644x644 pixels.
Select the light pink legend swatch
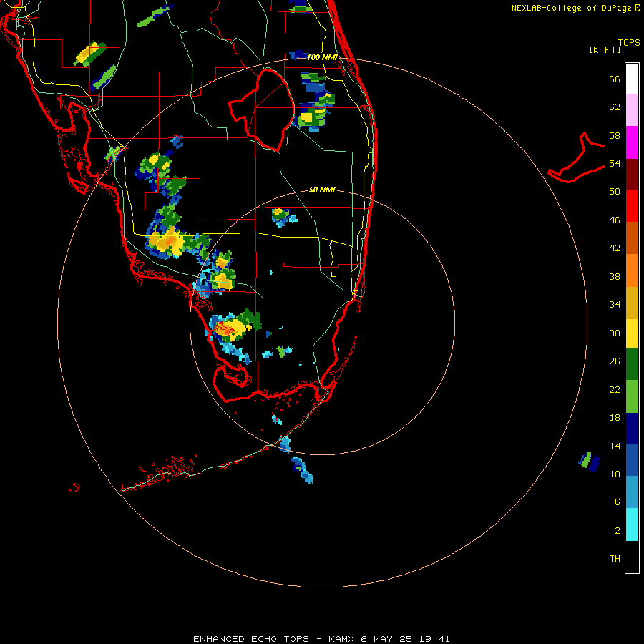(632, 110)
